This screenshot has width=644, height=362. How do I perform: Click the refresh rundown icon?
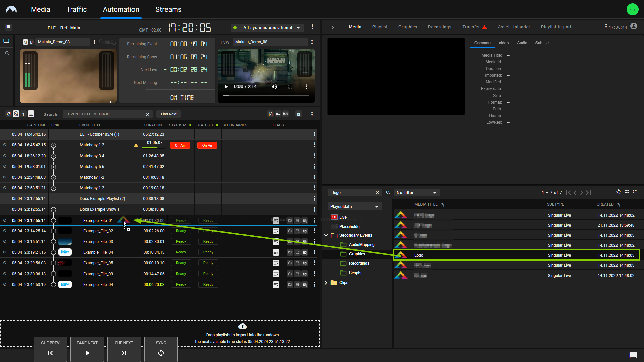(9, 114)
